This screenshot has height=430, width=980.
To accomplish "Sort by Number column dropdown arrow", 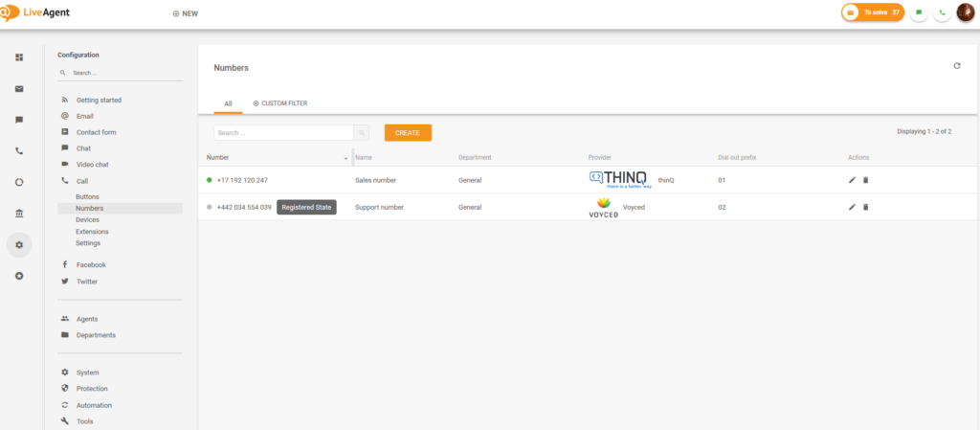I will click(345, 158).
